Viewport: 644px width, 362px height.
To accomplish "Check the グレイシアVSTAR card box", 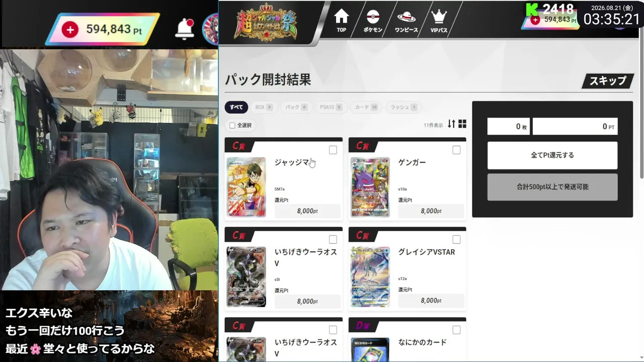I will point(456,239).
